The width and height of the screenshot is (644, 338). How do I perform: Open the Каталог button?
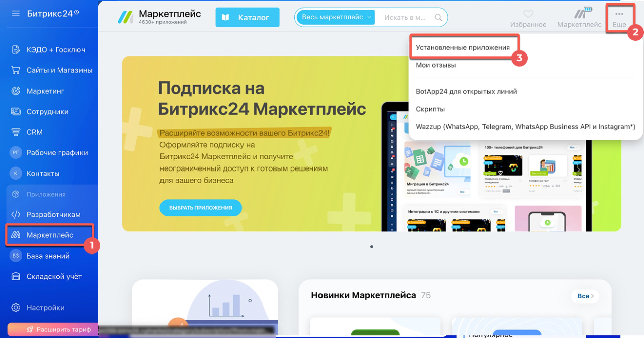coord(248,17)
